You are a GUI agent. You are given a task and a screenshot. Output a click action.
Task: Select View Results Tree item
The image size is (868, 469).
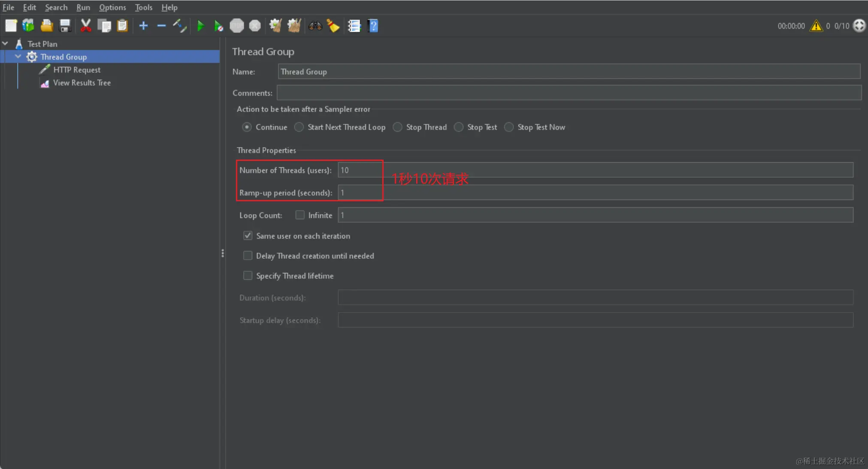[82, 83]
